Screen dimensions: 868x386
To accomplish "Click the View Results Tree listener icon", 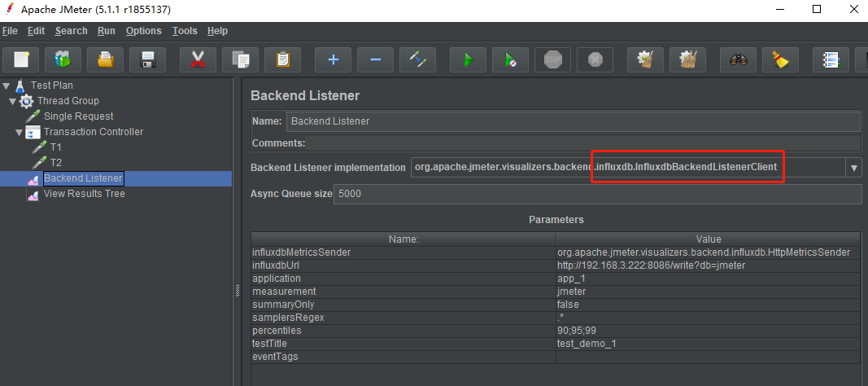I will (x=33, y=194).
